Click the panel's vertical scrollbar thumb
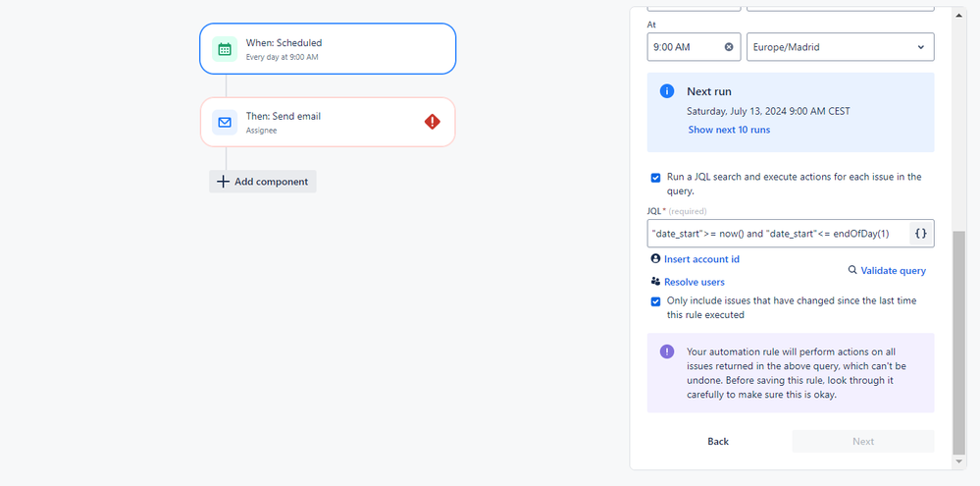Screen dimensions: 980x486 pos(960,343)
